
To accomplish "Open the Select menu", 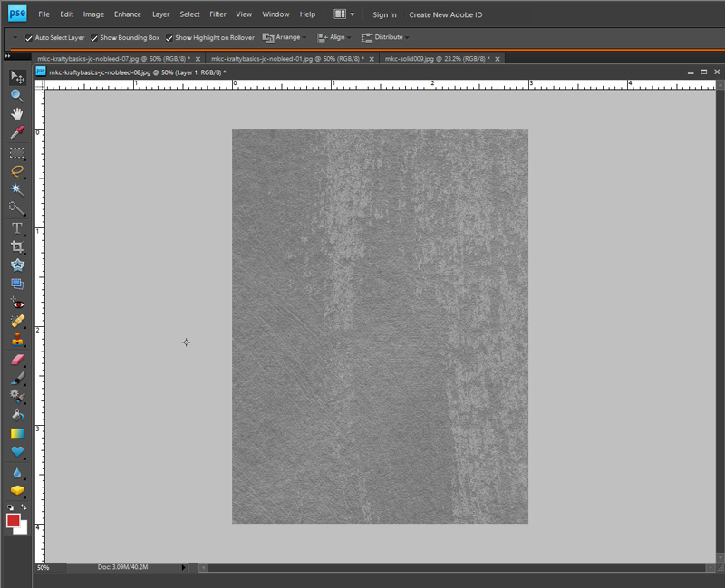I will (189, 14).
